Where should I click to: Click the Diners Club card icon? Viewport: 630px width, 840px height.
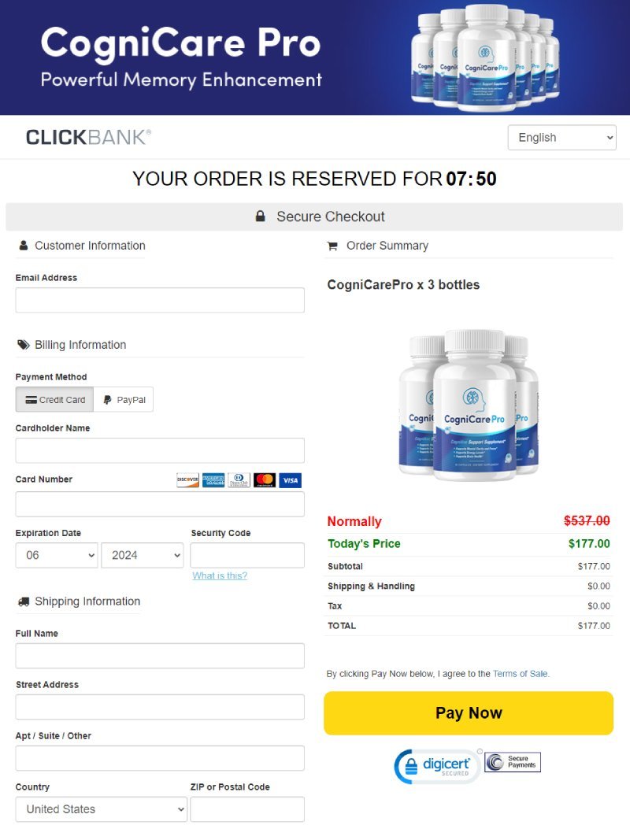[x=239, y=480]
